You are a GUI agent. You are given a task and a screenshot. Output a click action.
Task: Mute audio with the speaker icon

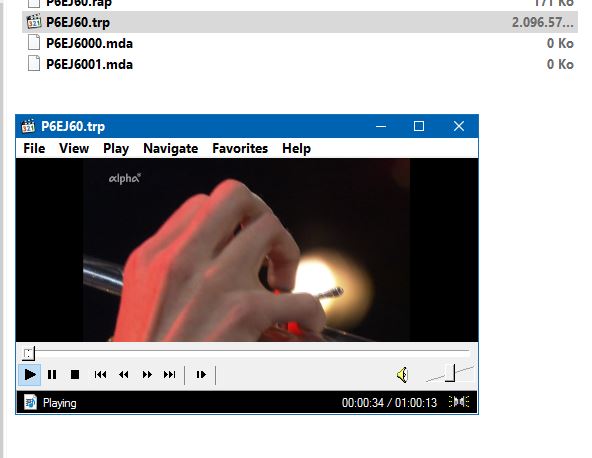(x=402, y=375)
